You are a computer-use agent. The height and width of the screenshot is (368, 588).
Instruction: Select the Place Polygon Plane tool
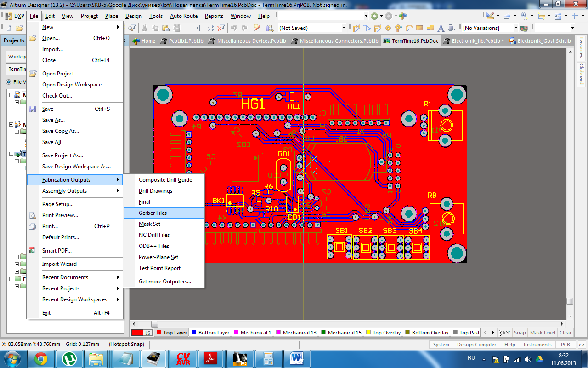coord(430,28)
